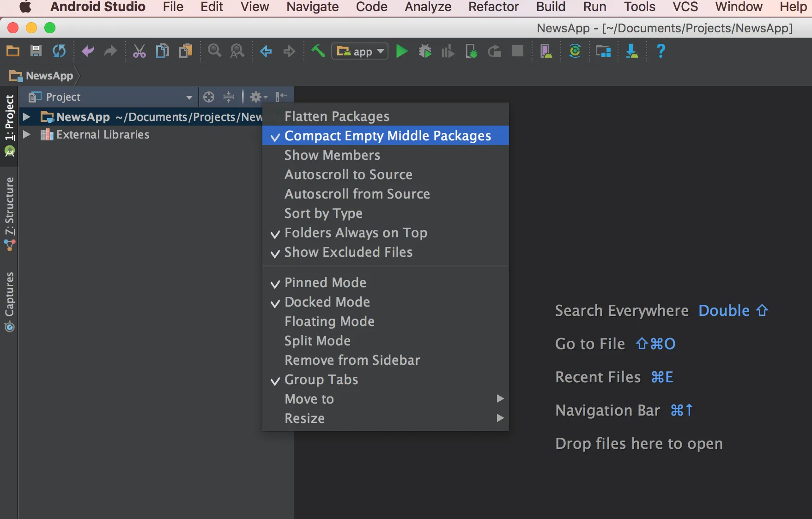
Task: Navigate Back with the left arrow icon
Action: pos(266,51)
